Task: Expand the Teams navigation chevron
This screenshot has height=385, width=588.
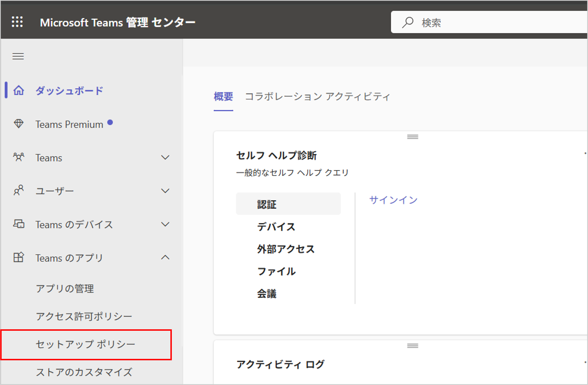Action: [x=165, y=157]
